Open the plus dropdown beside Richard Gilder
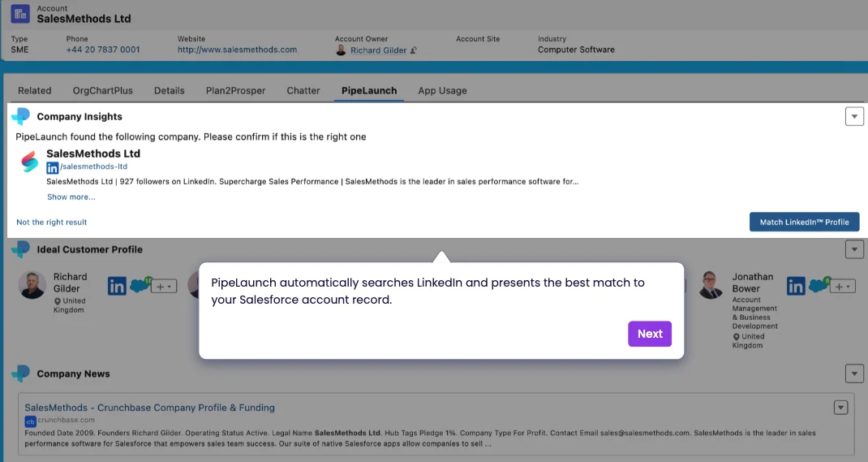This screenshot has width=868, height=462. (165, 287)
